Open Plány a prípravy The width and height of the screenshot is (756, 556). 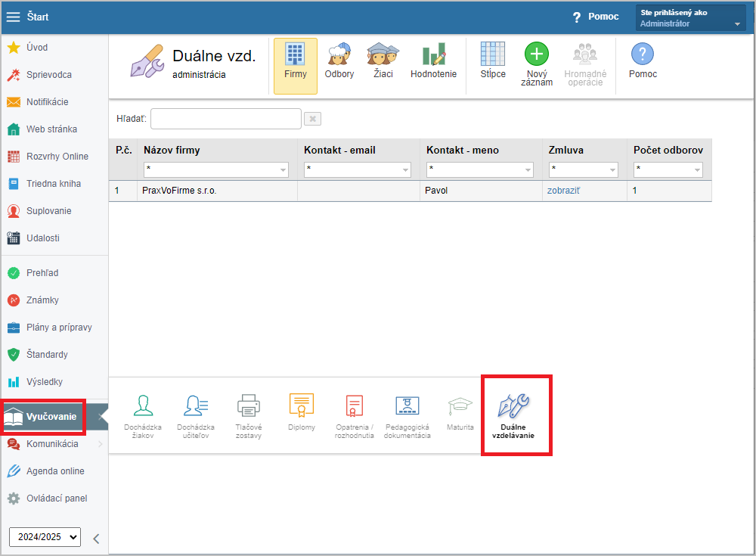49,328
